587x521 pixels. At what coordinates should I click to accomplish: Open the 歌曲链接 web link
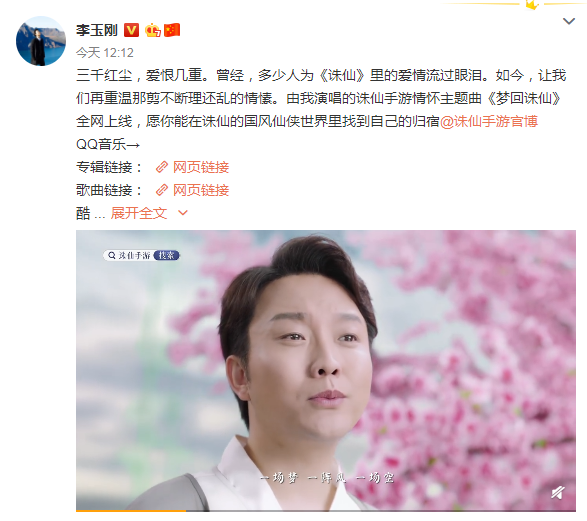click(201, 191)
